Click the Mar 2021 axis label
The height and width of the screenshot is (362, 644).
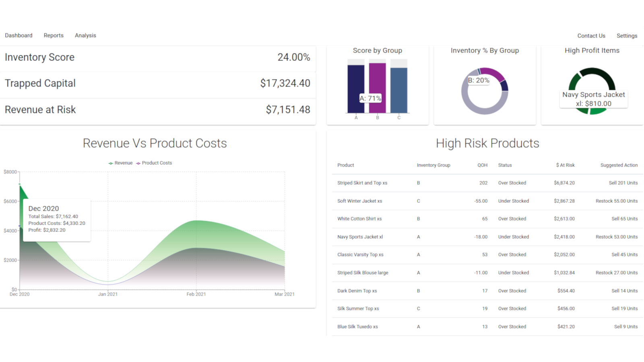(285, 294)
